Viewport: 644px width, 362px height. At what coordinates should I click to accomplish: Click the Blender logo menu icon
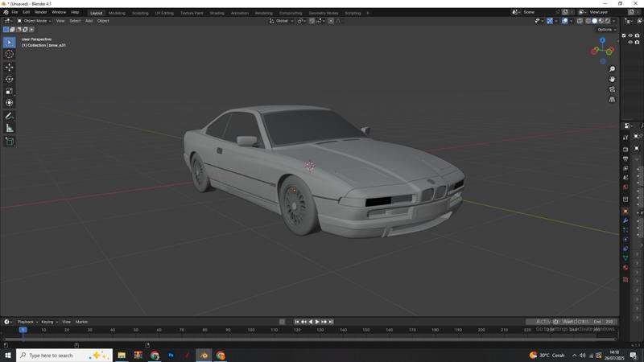pos(6,12)
